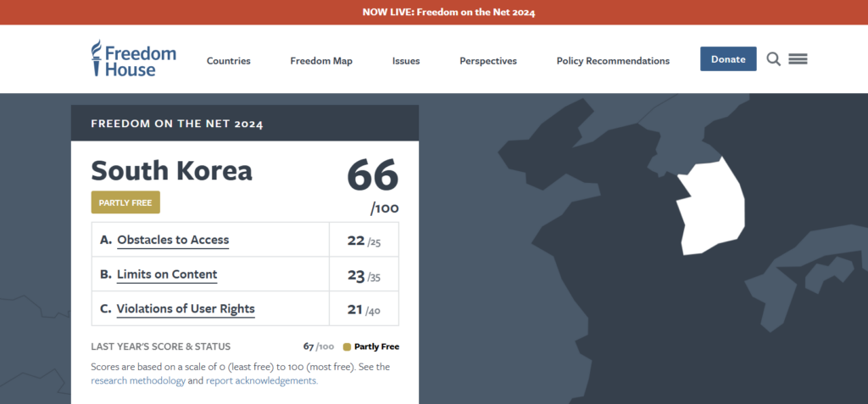868x404 pixels.
Task: Click the gold Partly Free status dot
Action: (347, 346)
